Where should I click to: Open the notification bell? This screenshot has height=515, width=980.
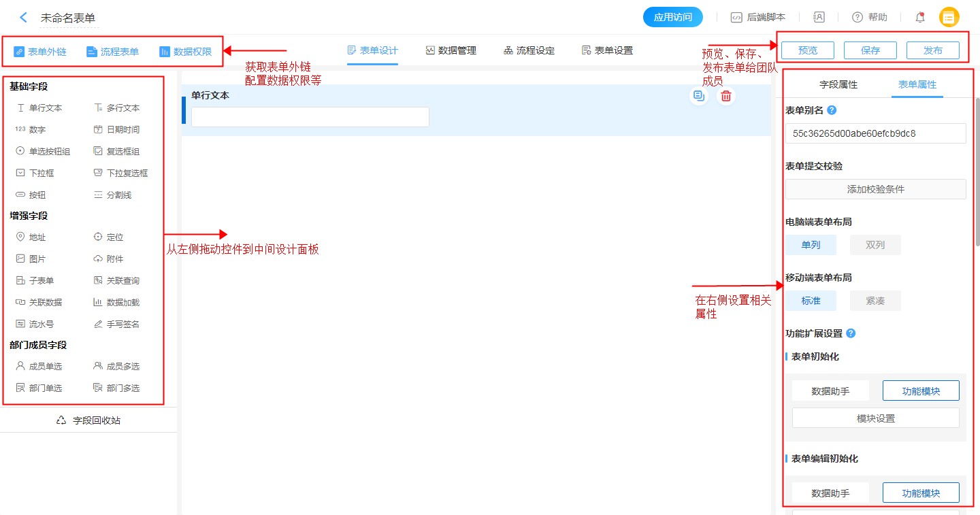[919, 18]
